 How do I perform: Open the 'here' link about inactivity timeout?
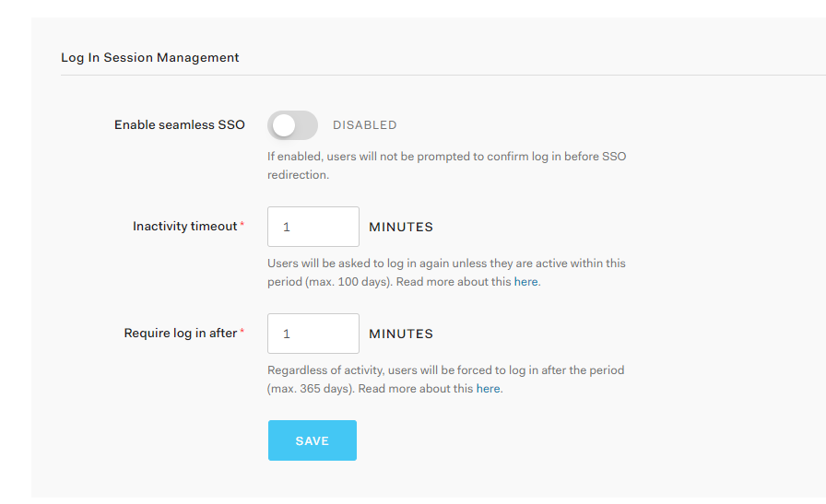pos(525,282)
